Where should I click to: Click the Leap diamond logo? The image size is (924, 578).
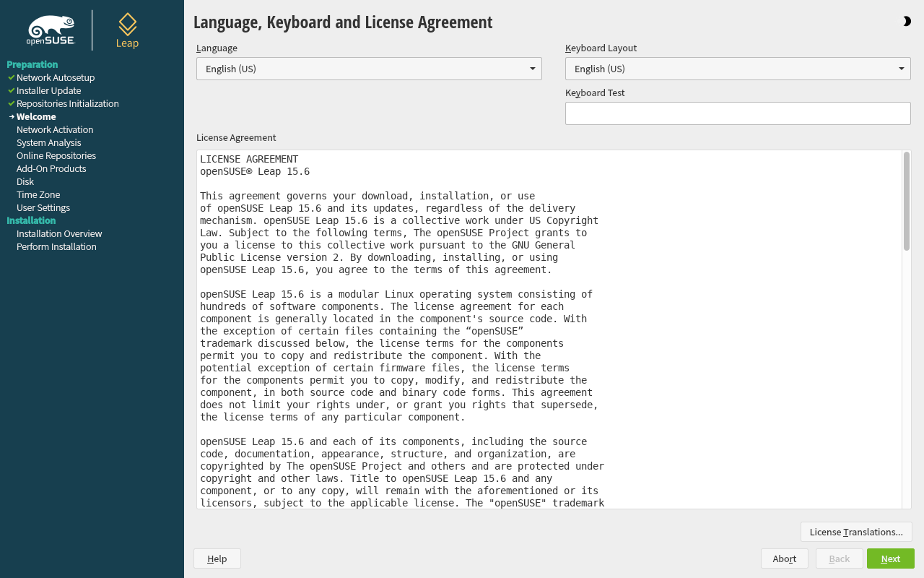pos(127,30)
